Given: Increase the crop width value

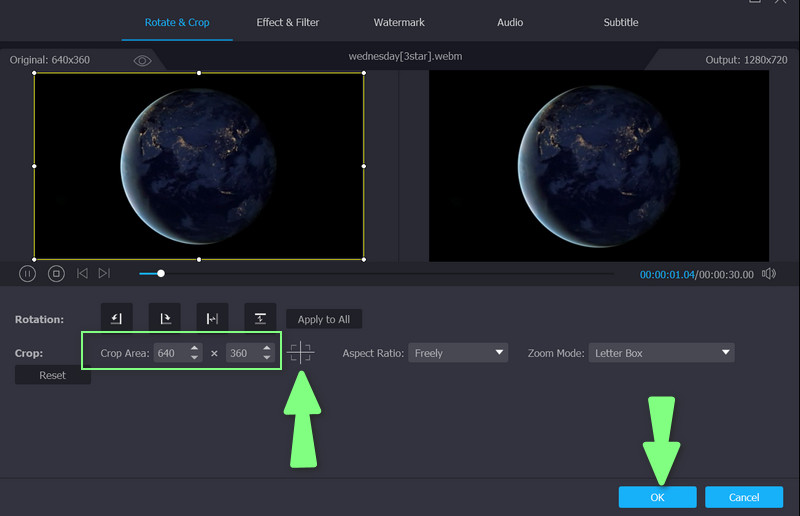Looking at the screenshot, I should pyautogui.click(x=193, y=348).
